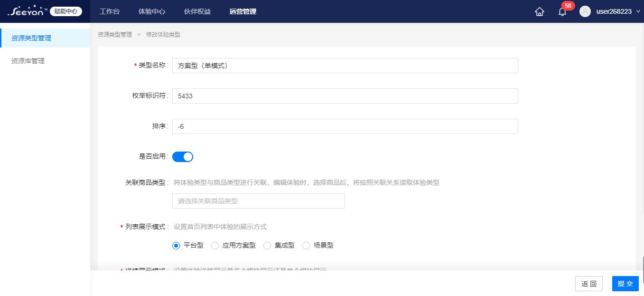
Task: Select the 应用方案型 radio button
Action: tap(215, 246)
